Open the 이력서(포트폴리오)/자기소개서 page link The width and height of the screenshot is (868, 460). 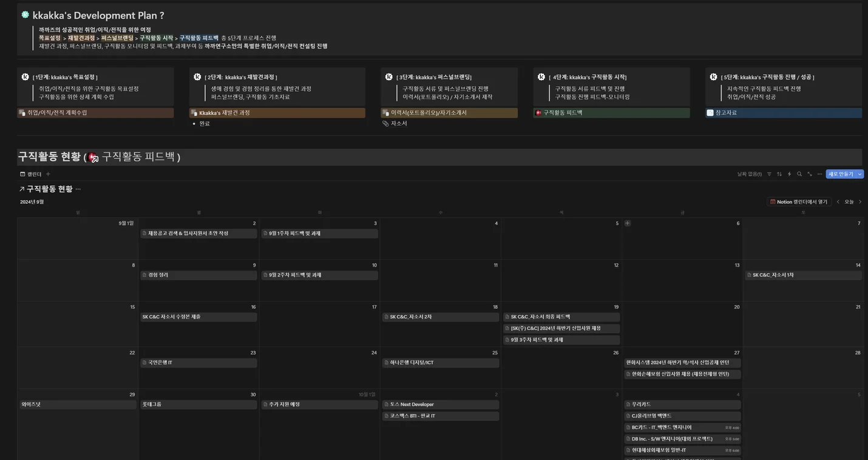click(x=449, y=113)
